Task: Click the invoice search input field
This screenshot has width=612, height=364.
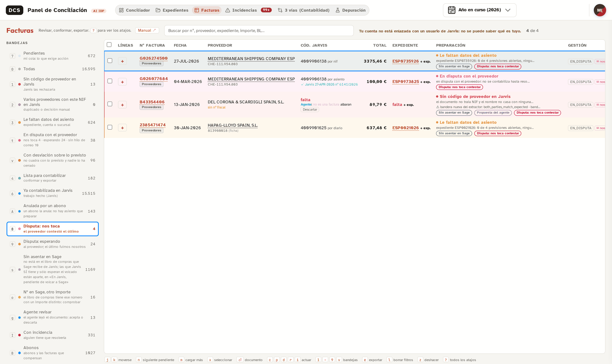Action: [x=259, y=31]
